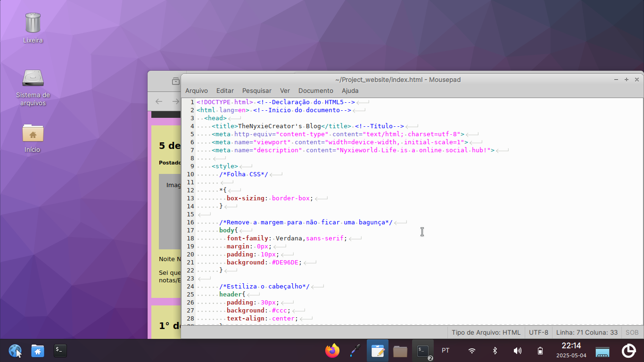Image resolution: width=644 pixels, height=362 pixels.
Task: Open the PT keyboard layout switcher
Action: (445, 351)
